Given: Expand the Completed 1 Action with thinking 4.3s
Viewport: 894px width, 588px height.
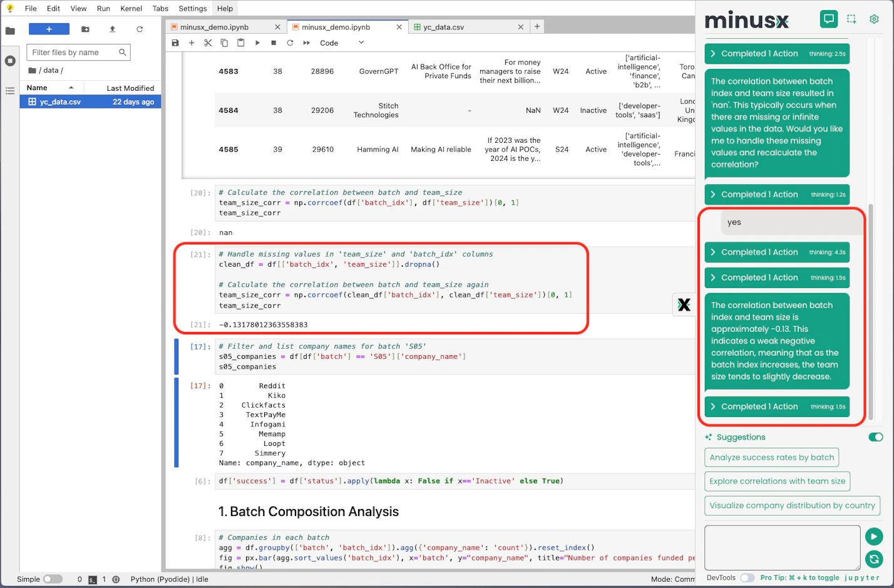Looking at the screenshot, I should [776, 252].
